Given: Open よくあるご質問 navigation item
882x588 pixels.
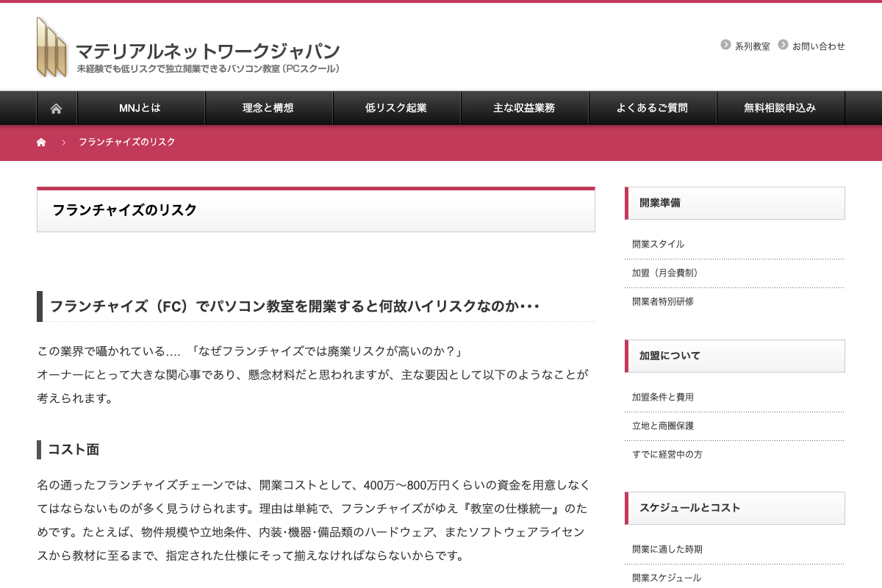Looking at the screenshot, I should [652, 108].
